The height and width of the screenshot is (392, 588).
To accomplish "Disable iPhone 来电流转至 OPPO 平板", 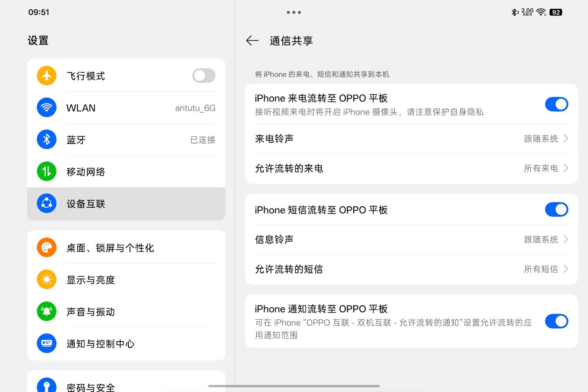I will pyautogui.click(x=556, y=104).
